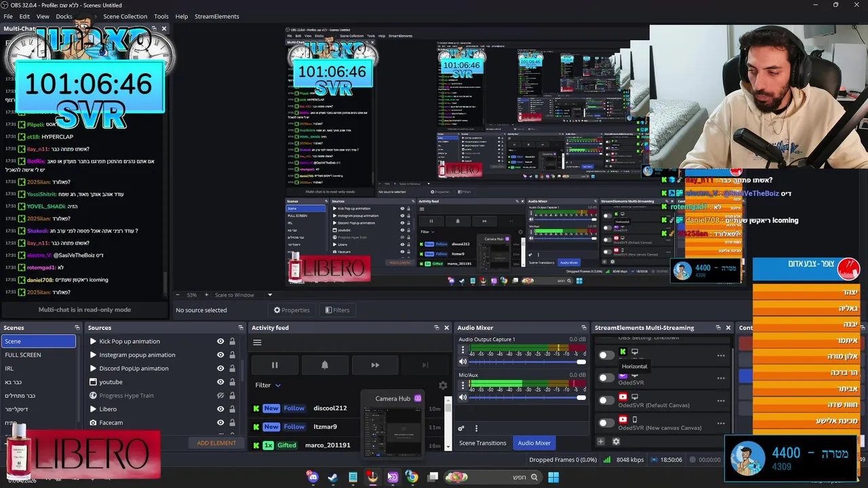This screenshot has width=868, height=488.
Task: Open the Docks menu
Action: 64,16
